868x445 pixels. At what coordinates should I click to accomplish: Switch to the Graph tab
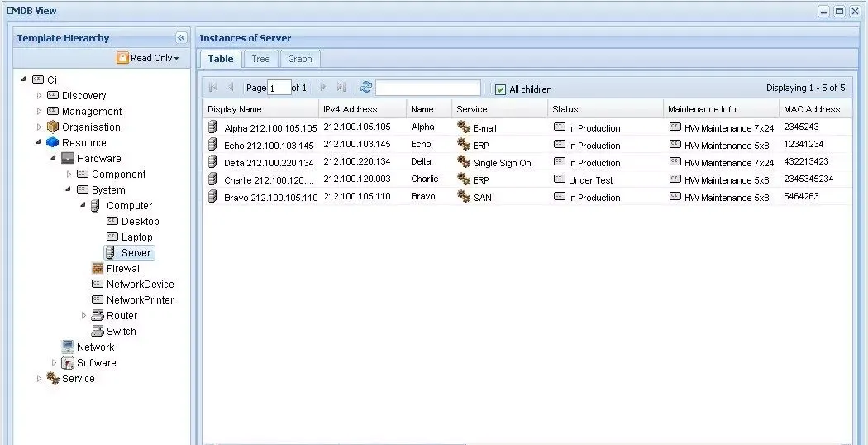(x=300, y=59)
